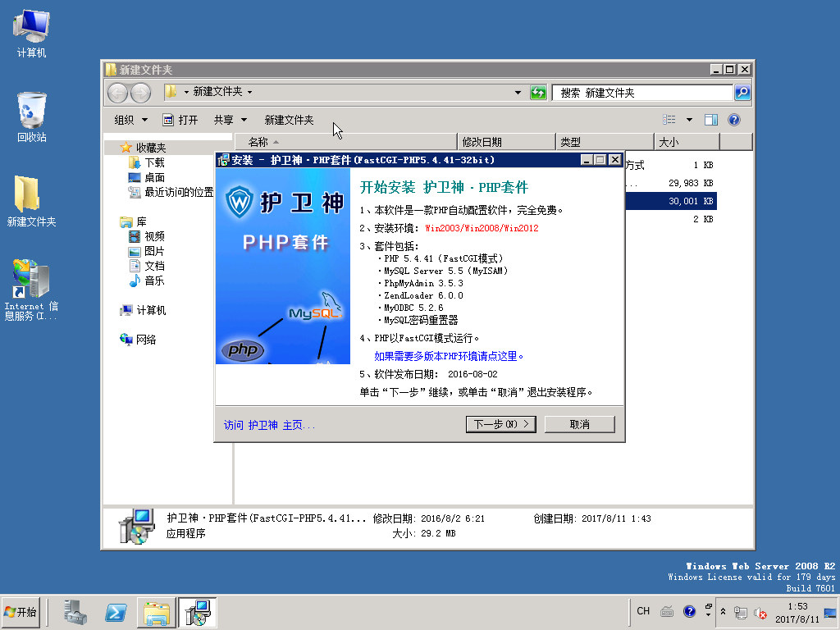
Task: Click the 新建文件夹 address breadcrumb
Action: pyautogui.click(x=217, y=92)
